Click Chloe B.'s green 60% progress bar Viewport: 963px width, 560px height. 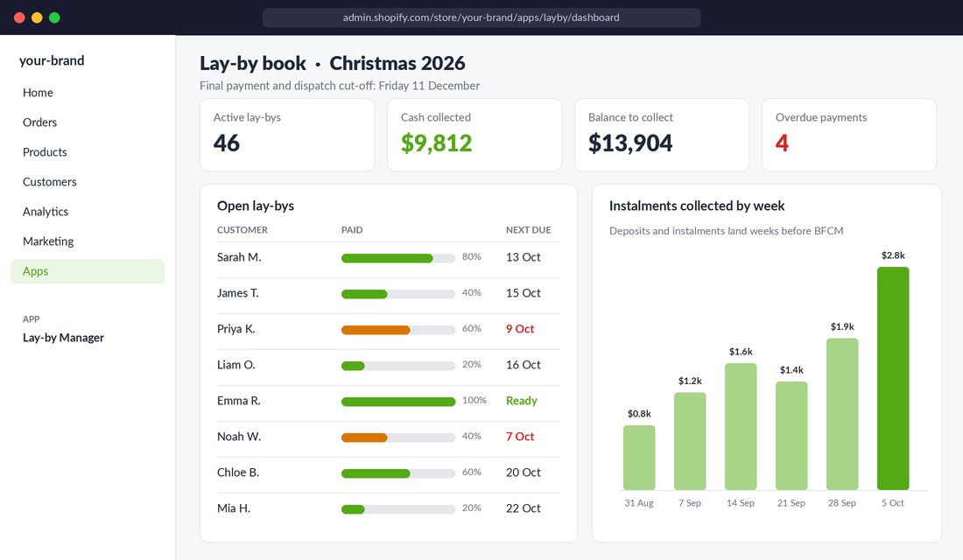(x=398, y=474)
